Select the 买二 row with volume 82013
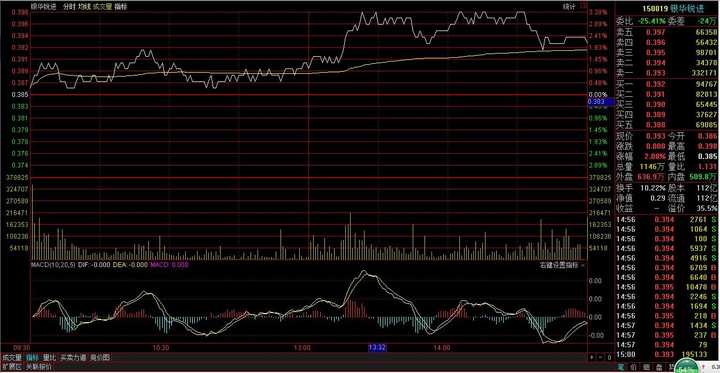This screenshot has width=720, height=373. tap(667, 94)
